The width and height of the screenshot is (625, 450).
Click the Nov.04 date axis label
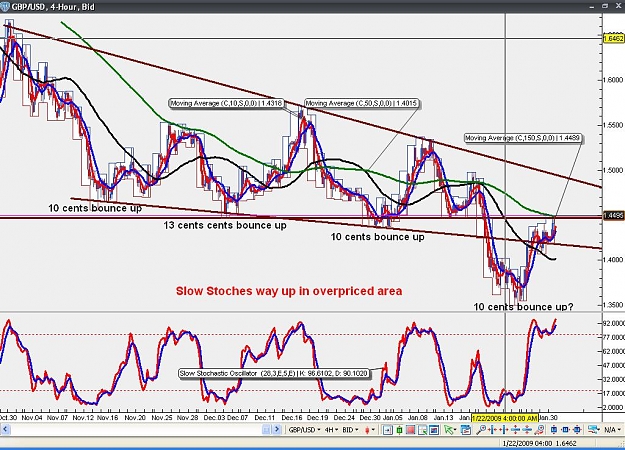(33, 418)
